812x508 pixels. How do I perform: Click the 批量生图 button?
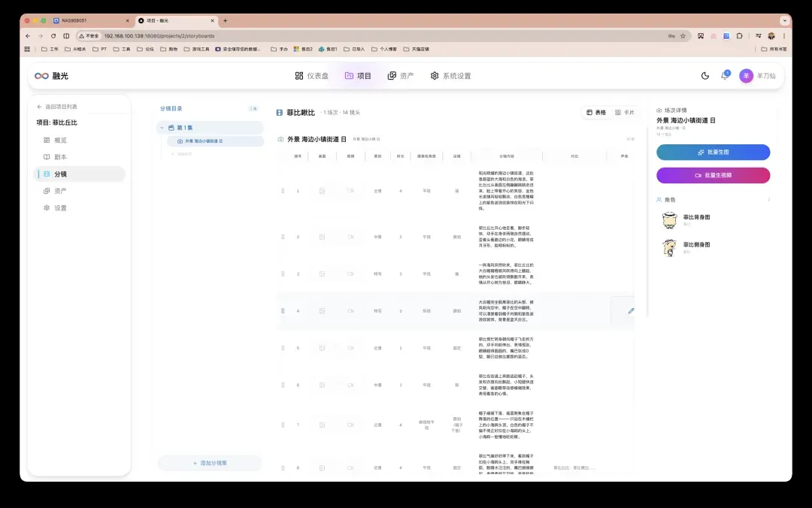click(713, 153)
